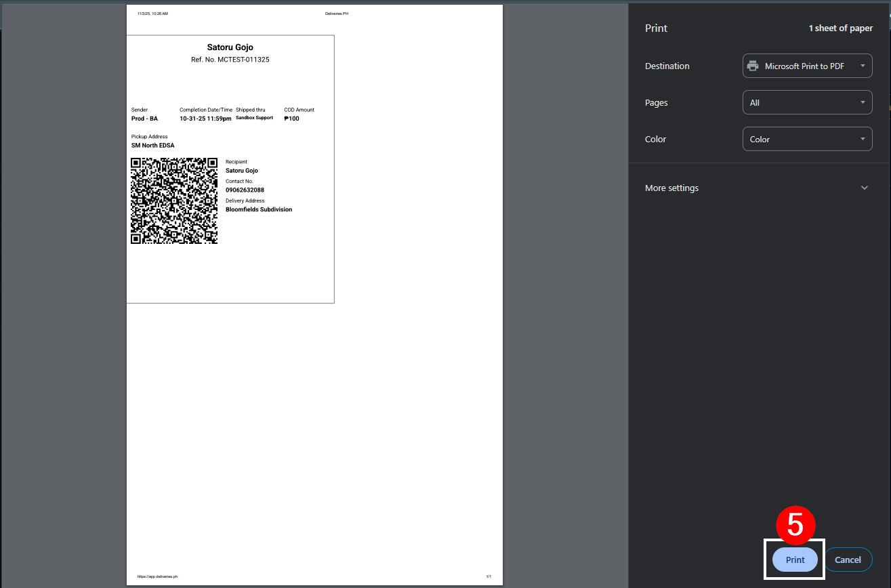Click the red number 5 step marker

pos(795,525)
